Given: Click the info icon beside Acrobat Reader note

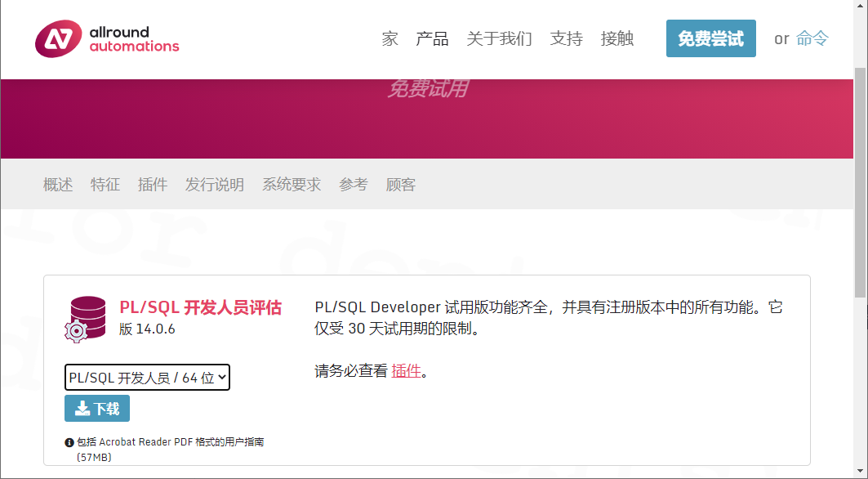Looking at the screenshot, I should [69, 442].
